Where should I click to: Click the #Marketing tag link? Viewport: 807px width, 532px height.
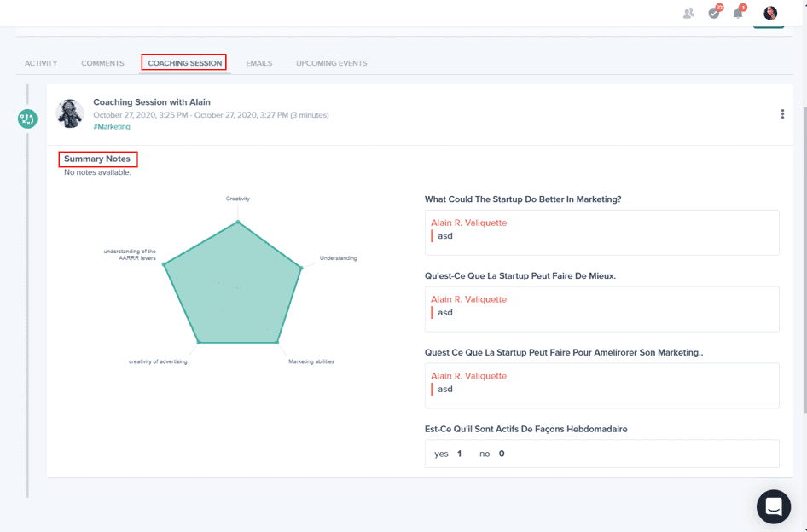(112, 127)
